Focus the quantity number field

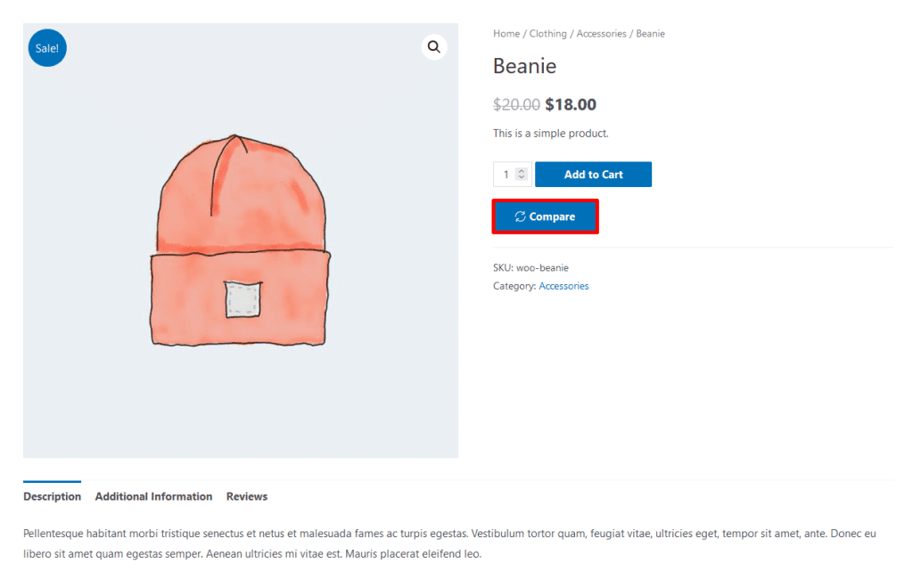pyautogui.click(x=506, y=175)
